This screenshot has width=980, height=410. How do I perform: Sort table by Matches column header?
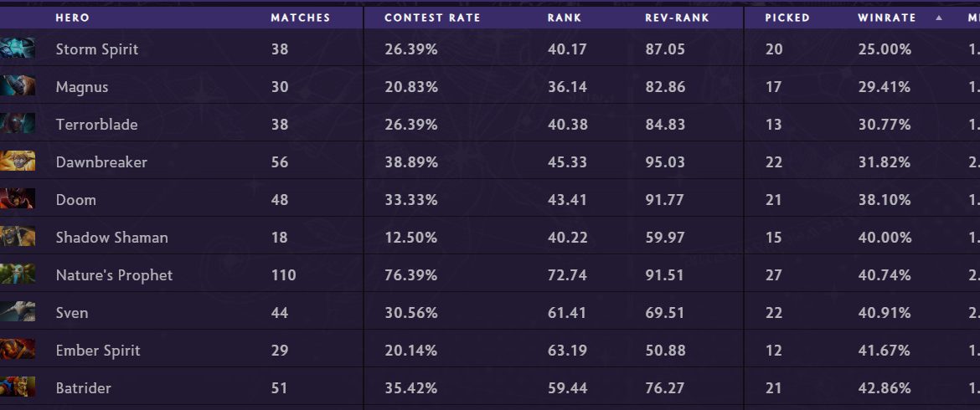point(300,18)
